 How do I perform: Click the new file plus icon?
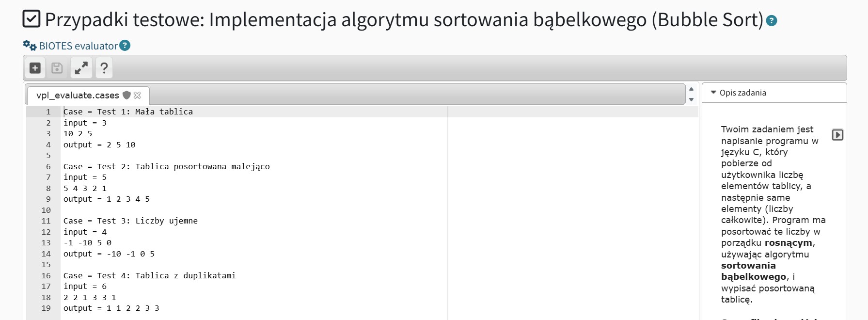[35, 68]
